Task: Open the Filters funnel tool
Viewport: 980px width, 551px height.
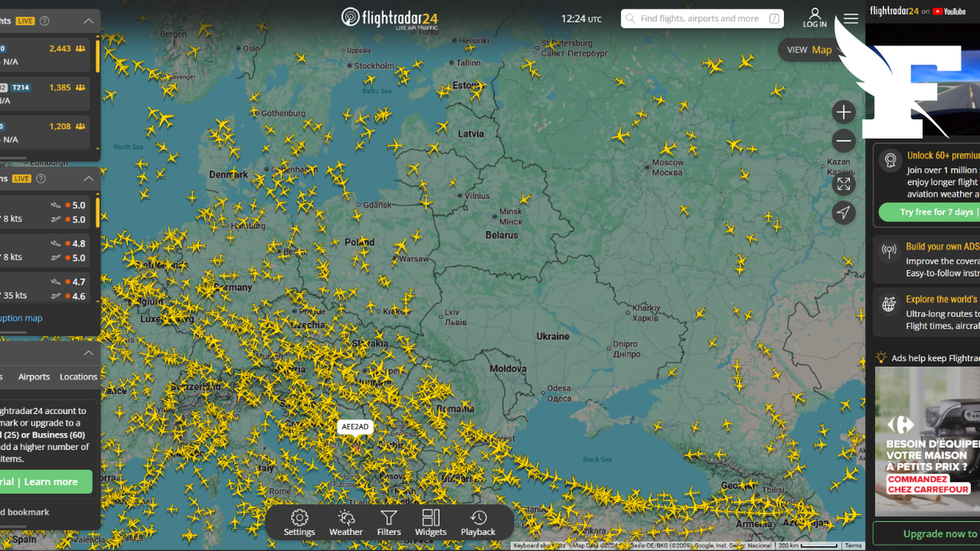Action: coord(389,523)
